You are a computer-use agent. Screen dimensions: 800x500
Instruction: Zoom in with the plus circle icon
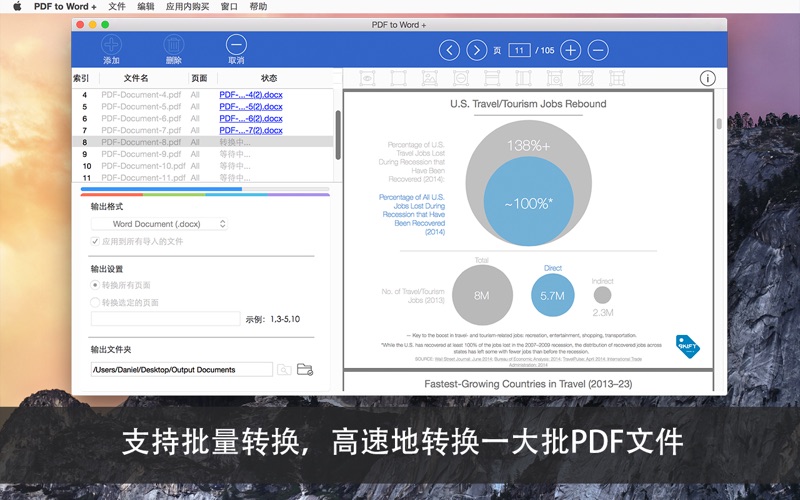coord(570,50)
